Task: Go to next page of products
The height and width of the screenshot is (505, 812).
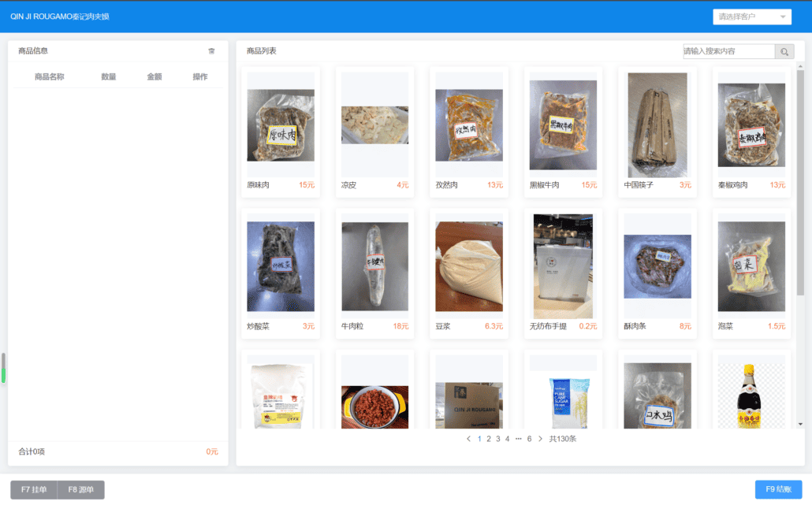Action: point(540,439)
